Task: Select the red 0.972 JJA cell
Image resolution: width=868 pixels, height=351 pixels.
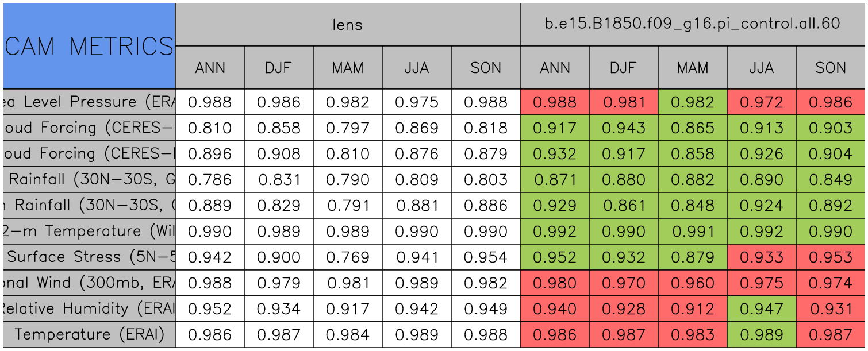Action: [762, 102]
